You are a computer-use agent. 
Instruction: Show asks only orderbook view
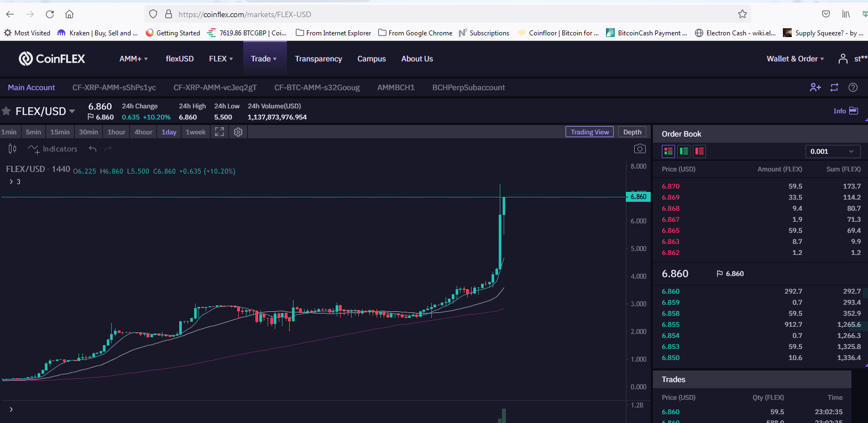(x=699, y=151)
